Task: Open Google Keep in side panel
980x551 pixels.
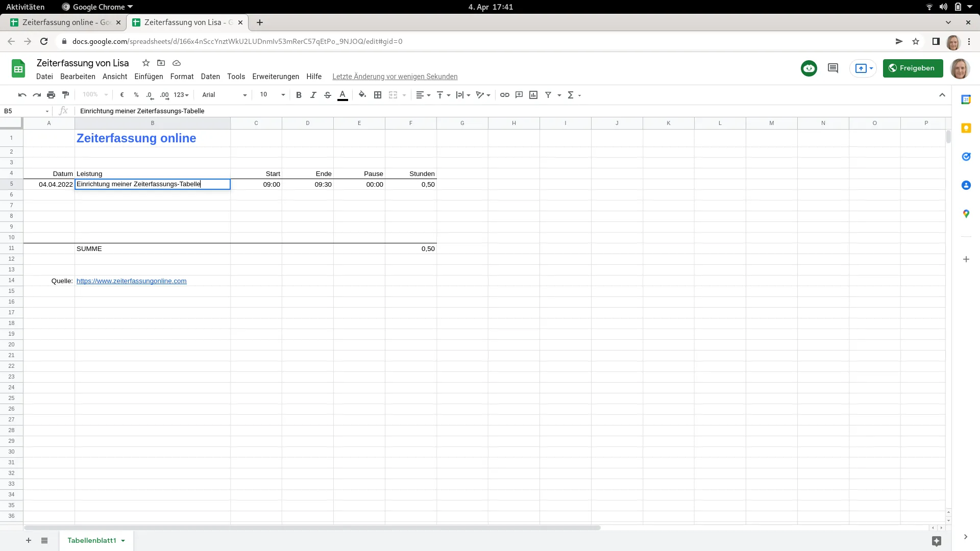Action: coord(966,129)
